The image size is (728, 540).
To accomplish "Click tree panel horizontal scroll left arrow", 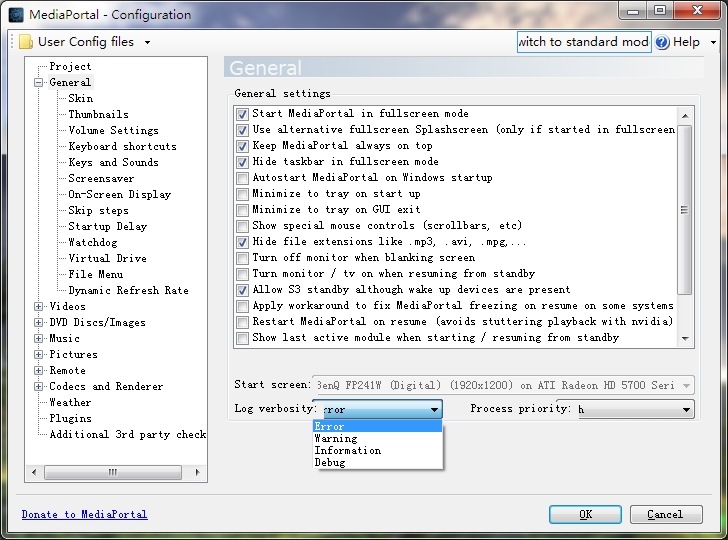I will point(34,472).
